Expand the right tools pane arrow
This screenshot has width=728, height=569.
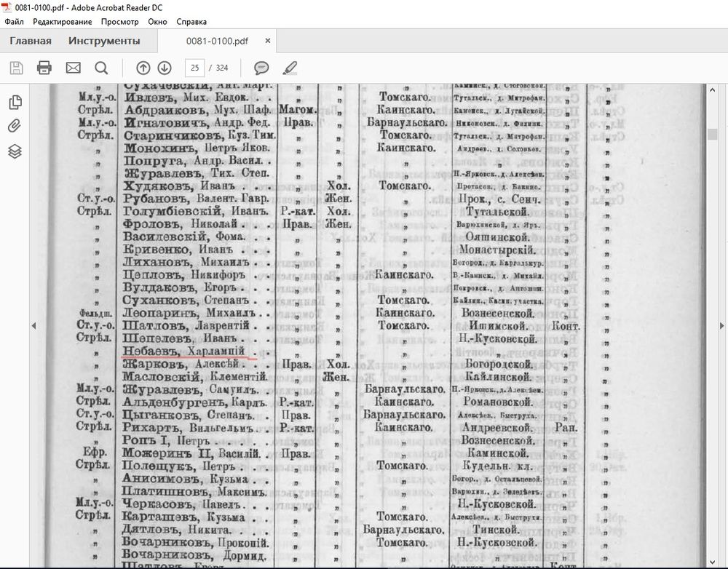pos(721,326)
